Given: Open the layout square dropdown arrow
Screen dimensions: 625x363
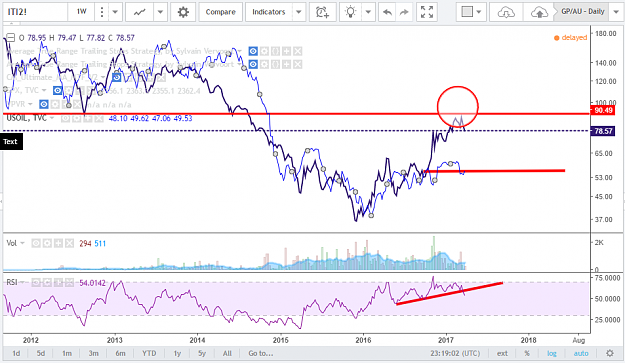Looking at the screenshot, I should click(x=479, y=12).
